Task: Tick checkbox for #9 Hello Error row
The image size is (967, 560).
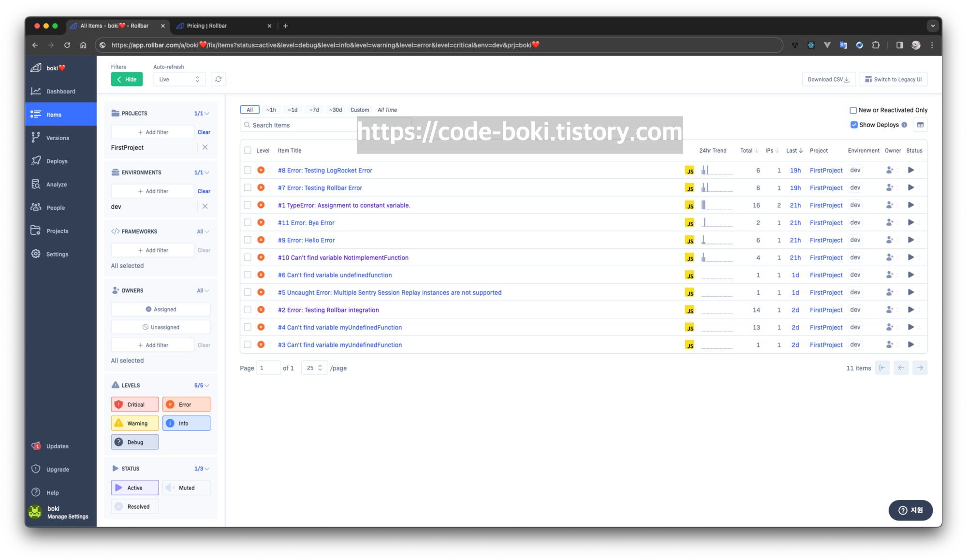Action: 248,240
